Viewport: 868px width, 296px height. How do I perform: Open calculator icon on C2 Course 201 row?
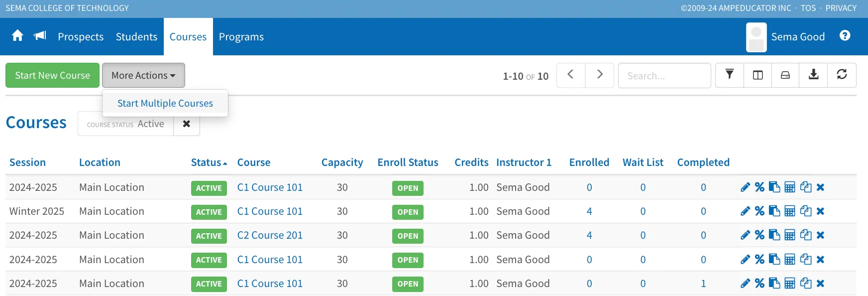tap(790, 235)
